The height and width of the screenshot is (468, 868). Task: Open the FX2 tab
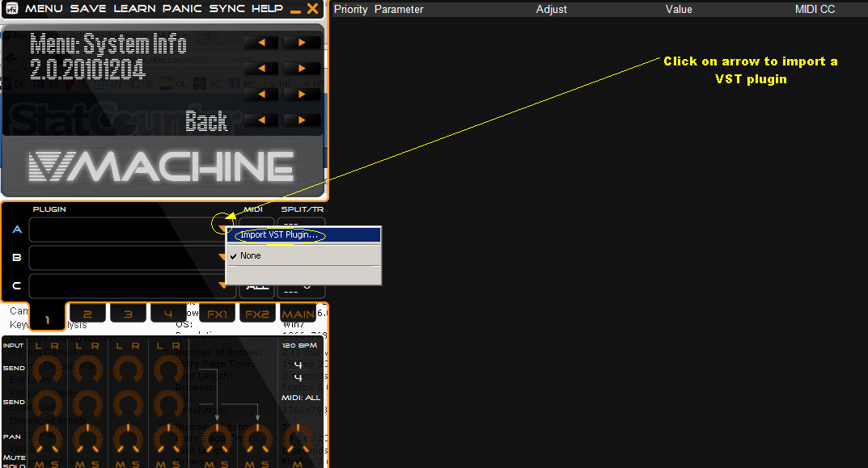[x=257, y=314]
